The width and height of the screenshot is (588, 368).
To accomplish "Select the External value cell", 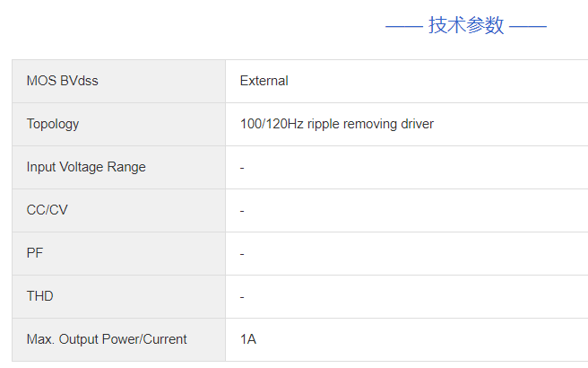I will tap(264, 81).
